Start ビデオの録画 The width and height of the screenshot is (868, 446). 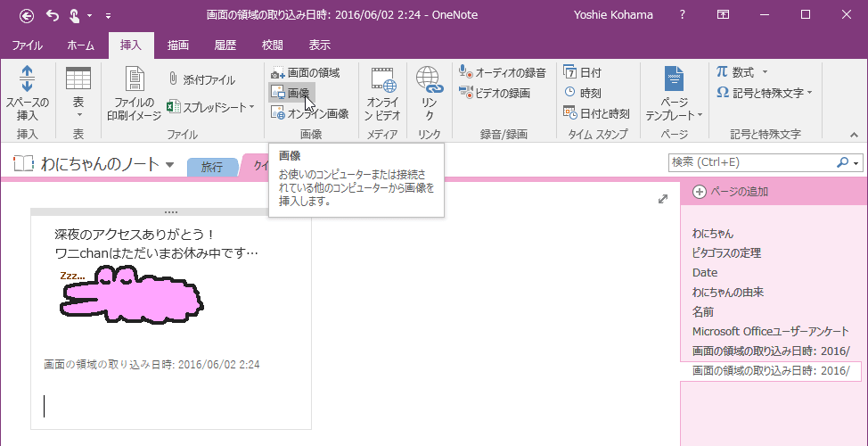coord(495,93)
